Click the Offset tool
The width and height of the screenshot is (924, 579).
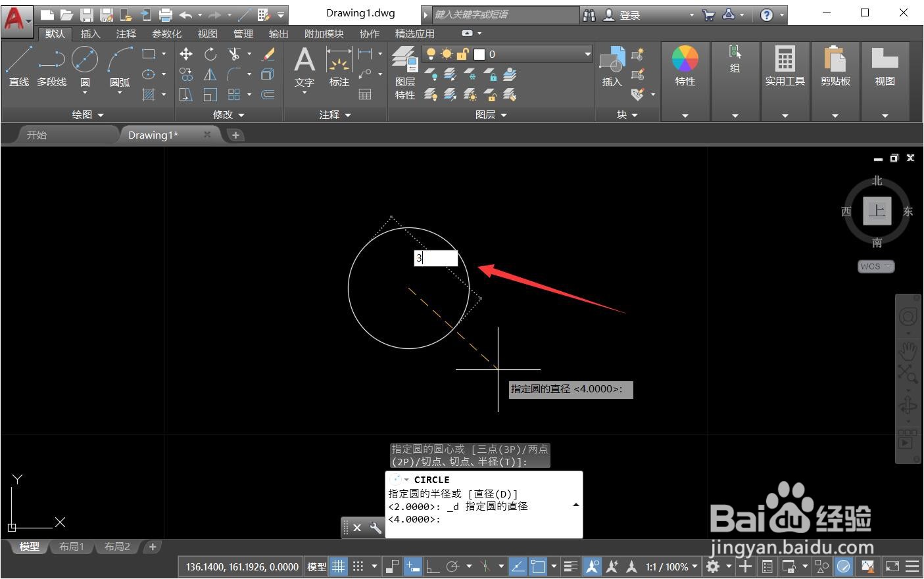pos(268,95)
